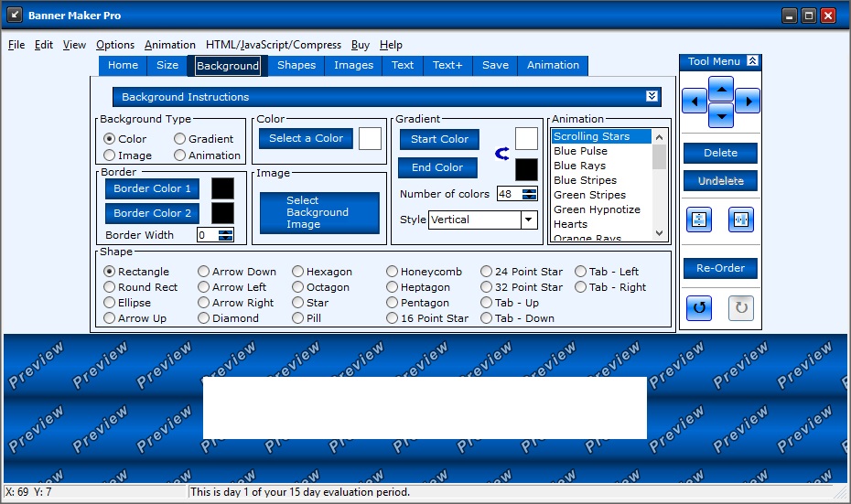Open the gradient Style dropdown
This screenshot has width=851, height=504.
[x=529, y=220]
